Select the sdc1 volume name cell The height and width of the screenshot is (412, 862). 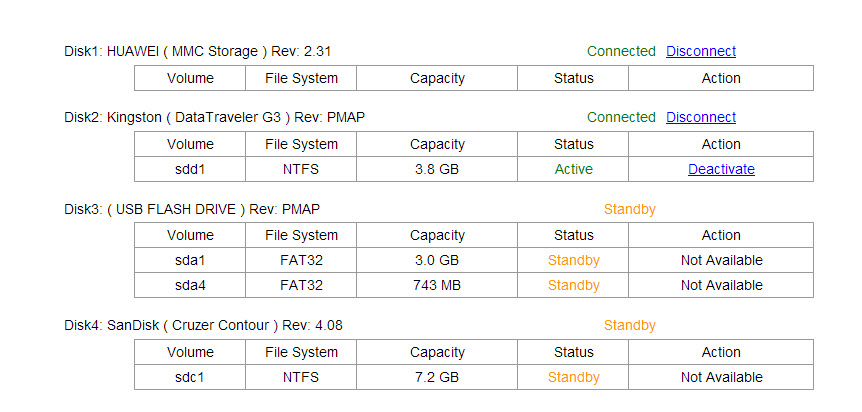(x=190, y=377)
